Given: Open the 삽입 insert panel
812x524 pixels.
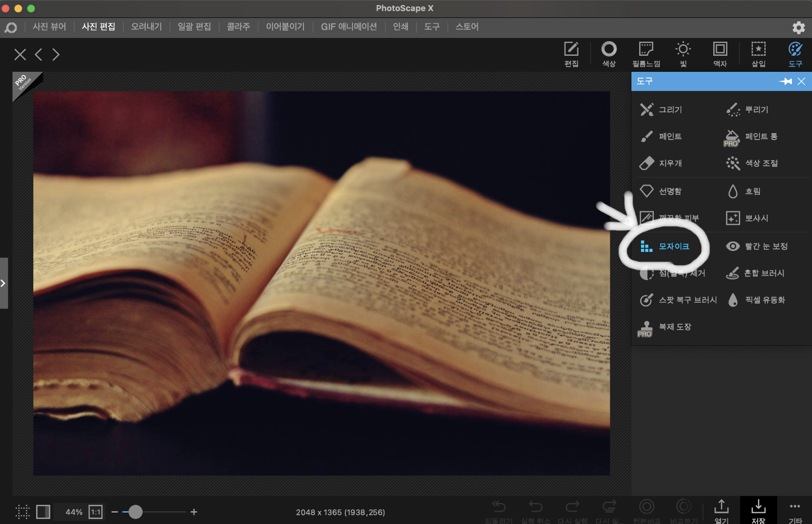Looking at the screenshot, I should (x=759, y=54).
